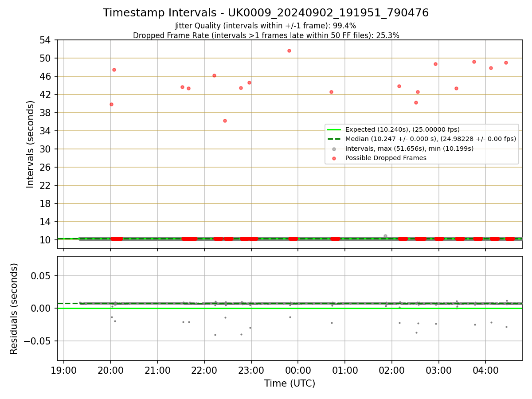Click the 22:00 x-axis tick label
Screen dimensions: 532x399
(x=204, y=370)
